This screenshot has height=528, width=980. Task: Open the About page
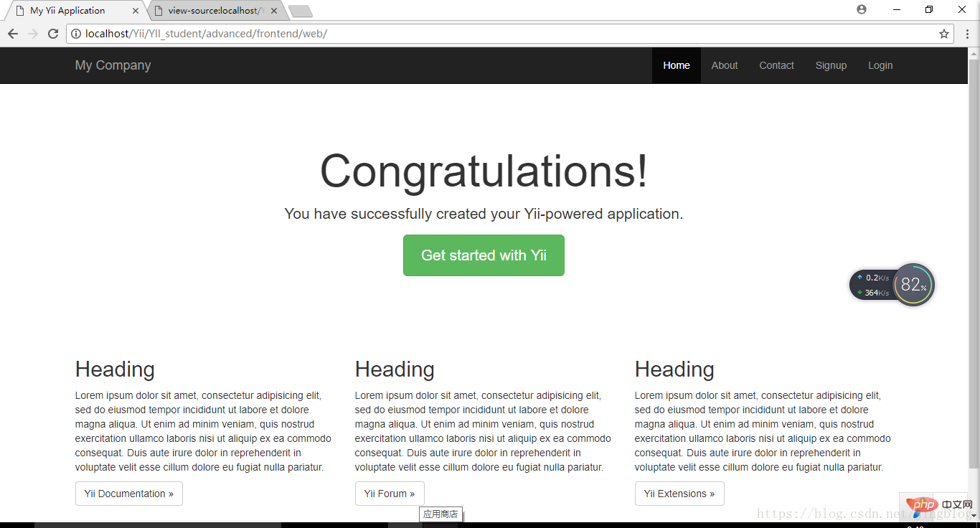725,65
